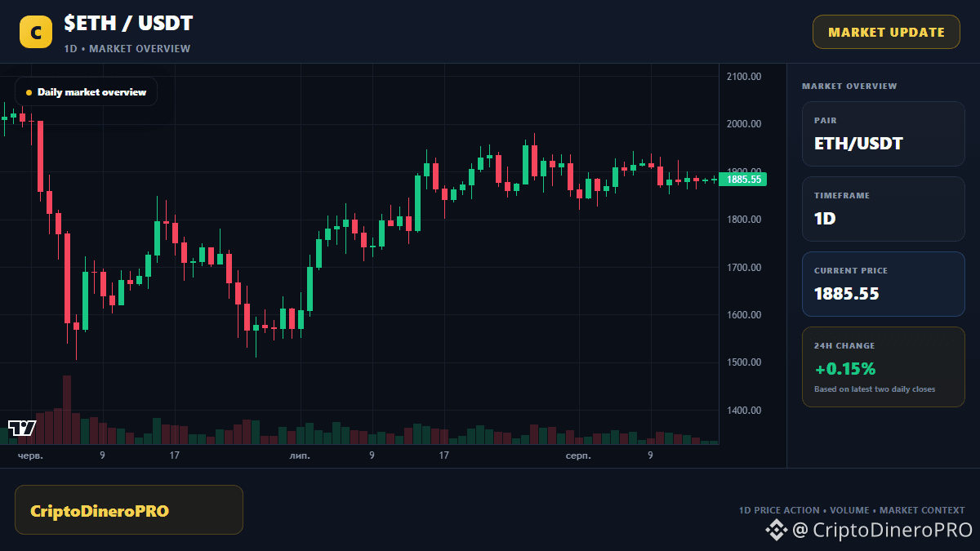Click the Based on latest two daily closes note
This screenshot has height=551, width=980.
(x=875, y=389)
